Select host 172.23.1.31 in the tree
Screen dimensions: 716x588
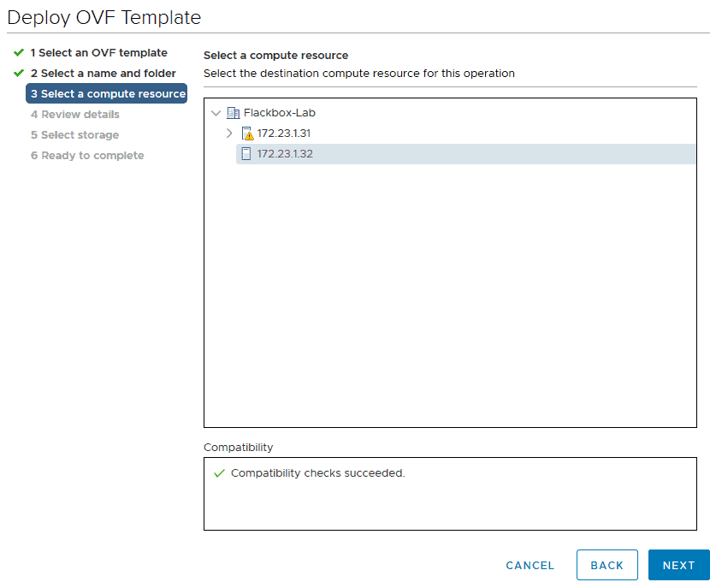click(283, 134)
